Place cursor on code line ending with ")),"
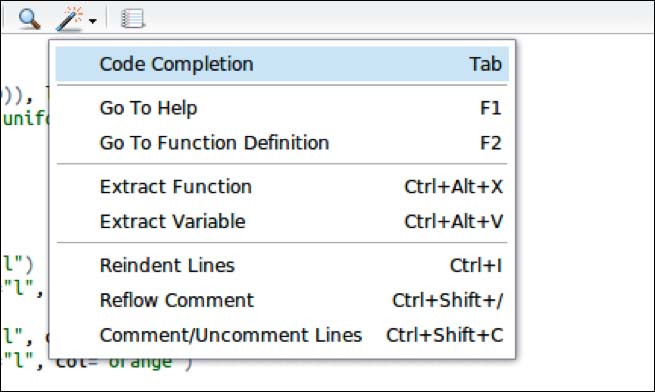 tap(17, 97)
